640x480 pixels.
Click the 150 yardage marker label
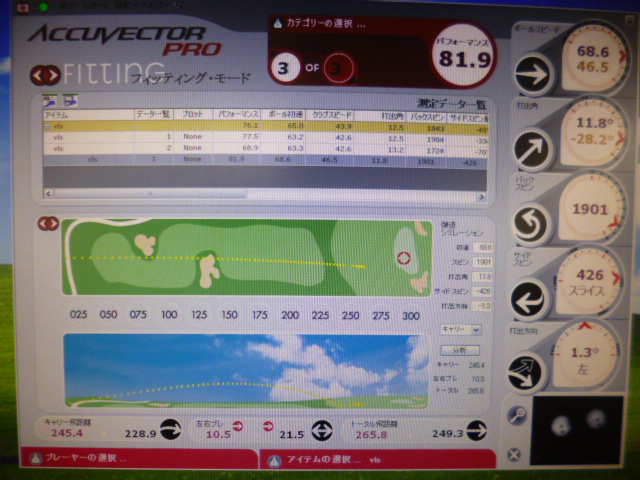(x=229, y=315)
